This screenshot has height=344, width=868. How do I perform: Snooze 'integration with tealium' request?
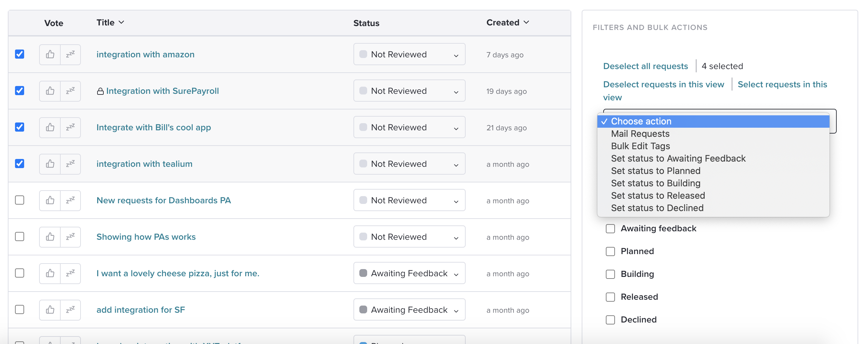coord(70,164)
